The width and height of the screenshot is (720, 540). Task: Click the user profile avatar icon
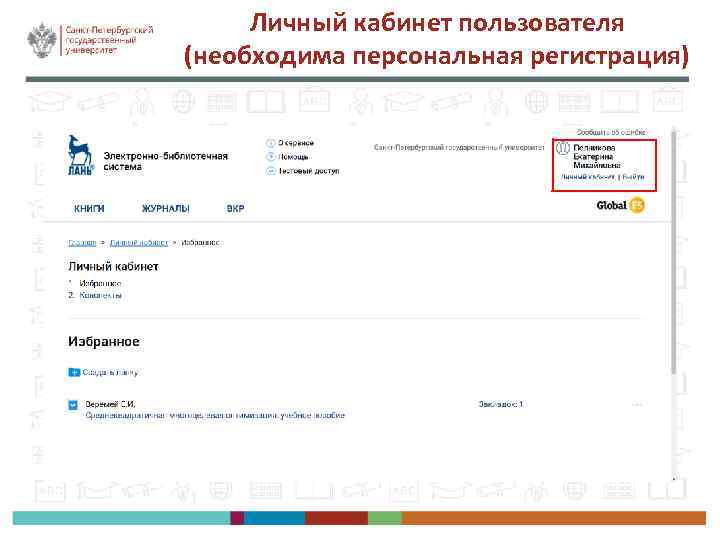563,149
